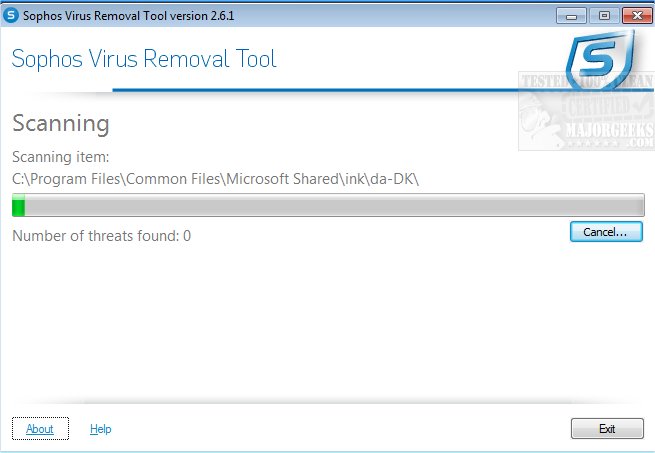655x453 pixels.
Task: Click the "Scanning item:" label
Action: pos(59,157)
